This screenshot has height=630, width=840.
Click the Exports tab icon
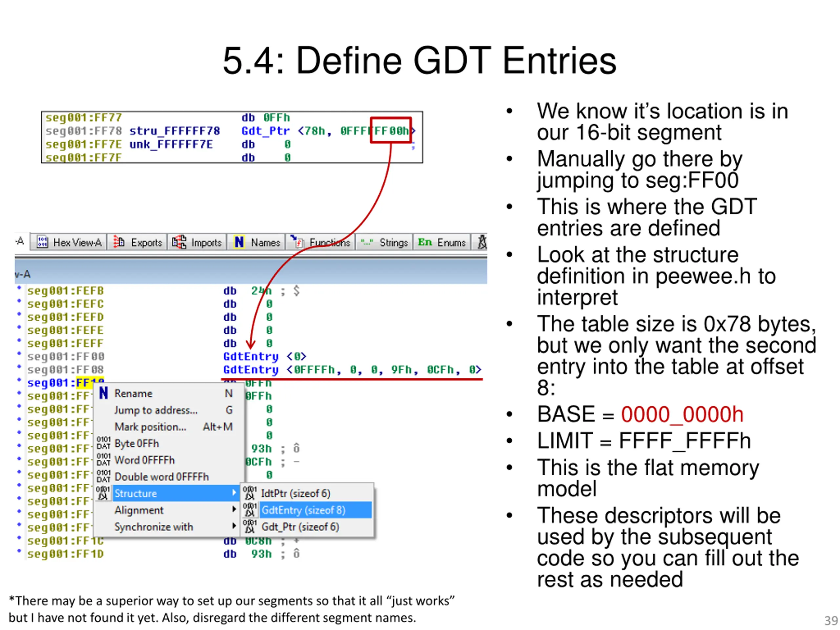pyautogui.click(x=119, y=241)
